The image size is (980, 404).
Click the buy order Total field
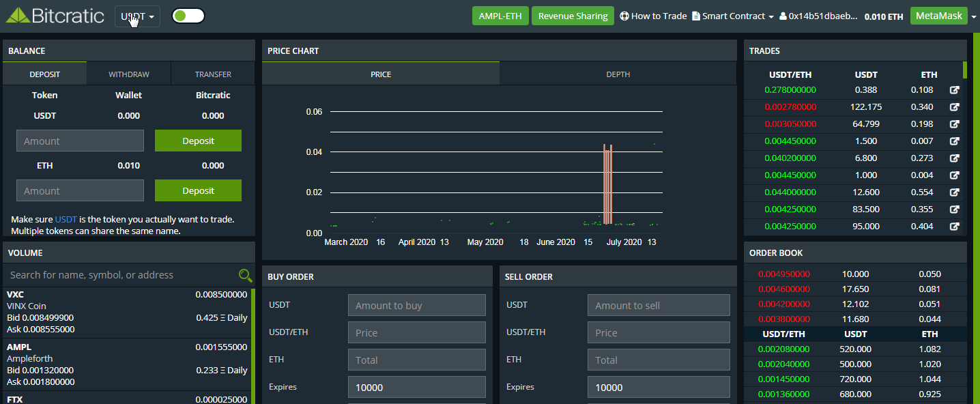(x=417, y=360)
